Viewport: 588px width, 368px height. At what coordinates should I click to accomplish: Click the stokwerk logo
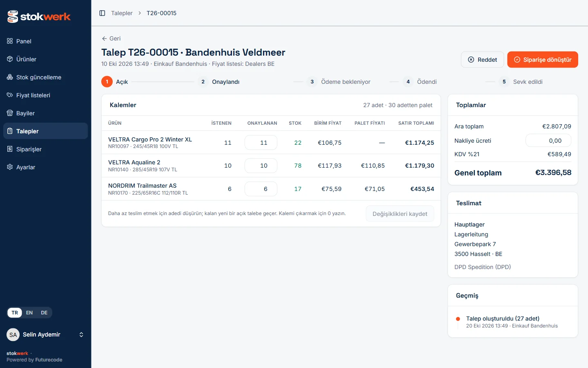tap(39, 16)
